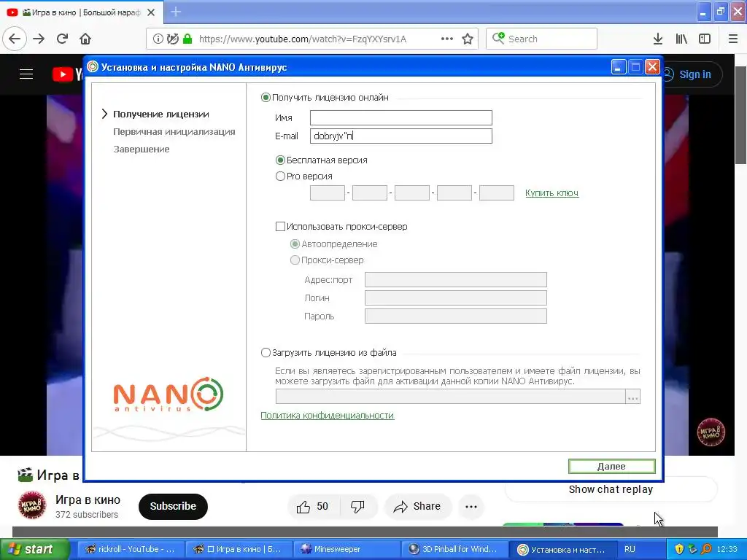Toggle Firefox sidebar view
Screen dimensions: 747x560
coord(705,39)
